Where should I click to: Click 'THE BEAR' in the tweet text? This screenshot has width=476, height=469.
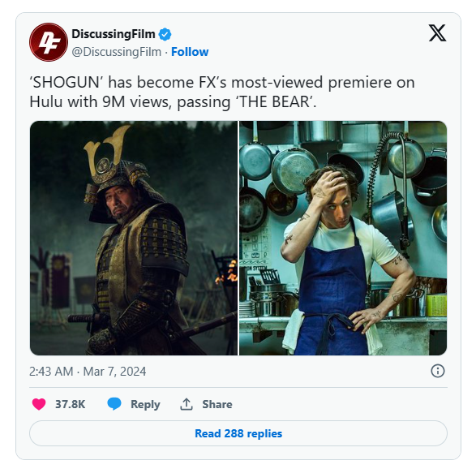point(276,101)
